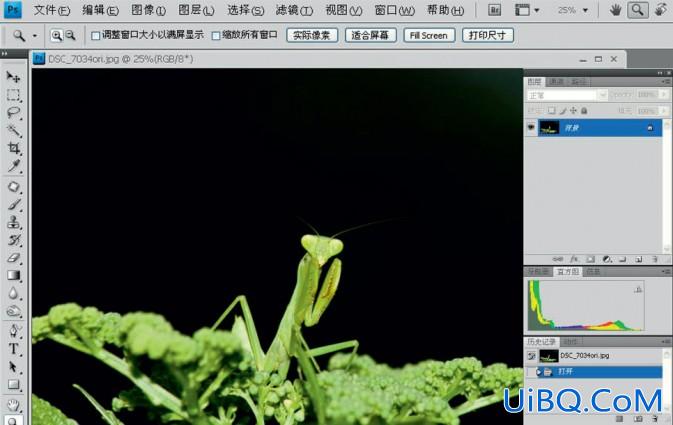The height and width of the screenshot is (425, 673).
Task: Select the Gradient tool
Action: 13,275
